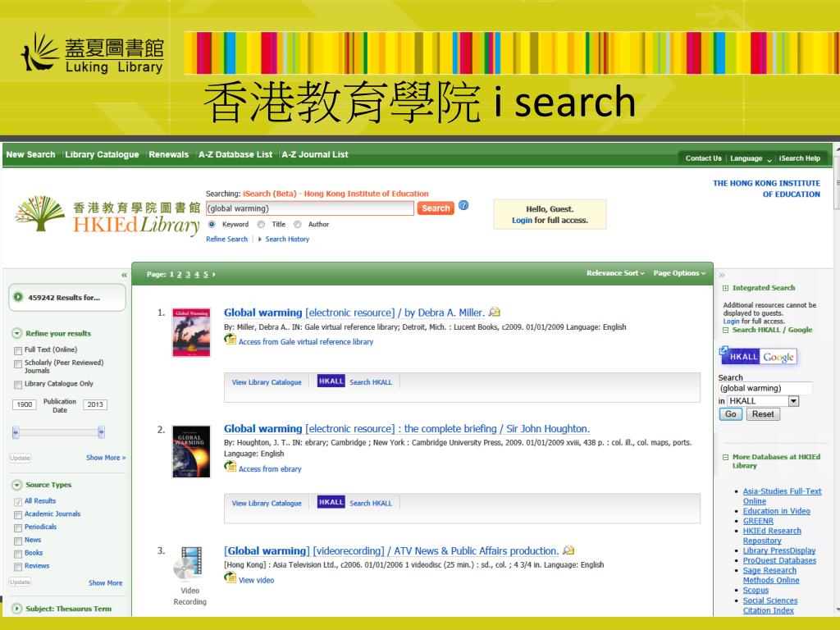
Task: Click the Video Recording film icon
Action: point(189,564)
